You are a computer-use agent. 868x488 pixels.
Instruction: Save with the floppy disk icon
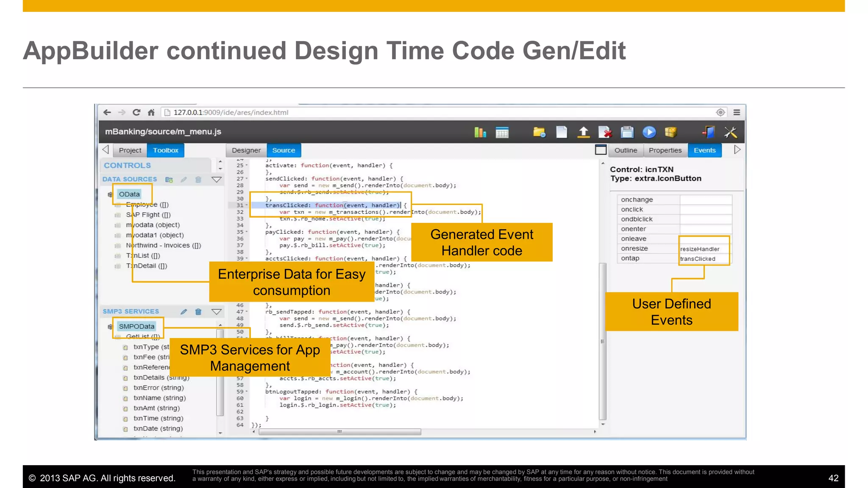pyautogui.click(x=627, y=133)
